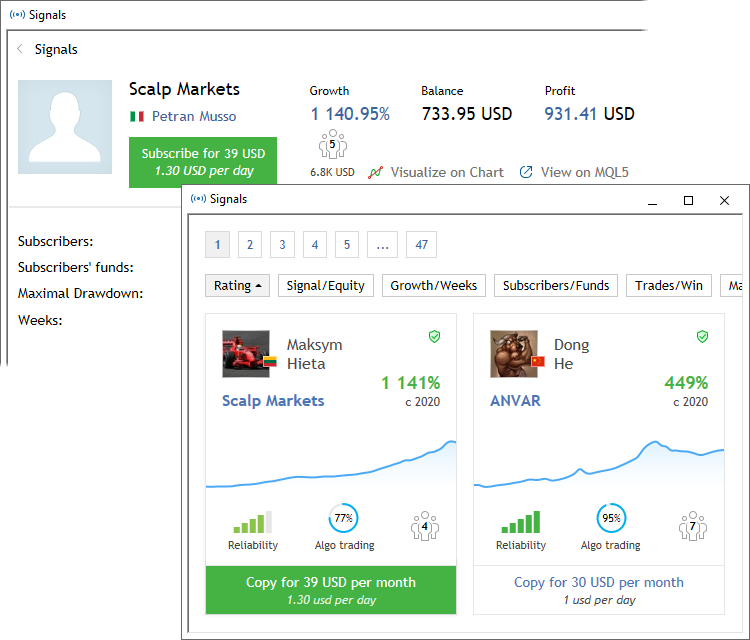Screen dimensions: 750x640
Task: Click the Balance value 733.95 USD
Action: [467, 114]
